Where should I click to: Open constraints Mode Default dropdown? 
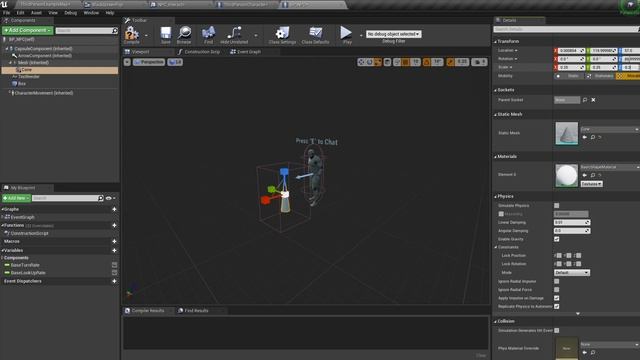click(571, 272)
